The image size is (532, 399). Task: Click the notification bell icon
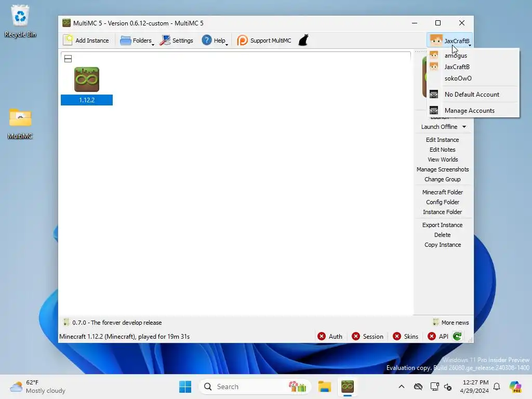497,387
